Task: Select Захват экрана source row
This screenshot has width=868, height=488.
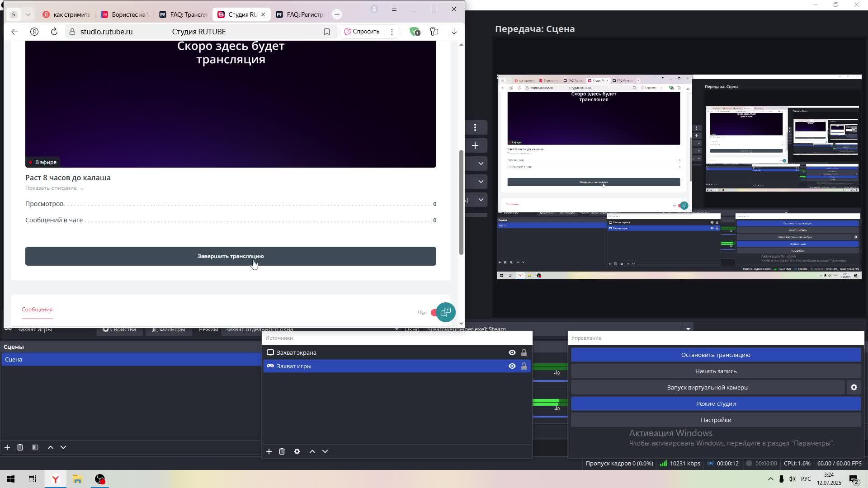Action: pyautogui.click(x=397, y=352)
